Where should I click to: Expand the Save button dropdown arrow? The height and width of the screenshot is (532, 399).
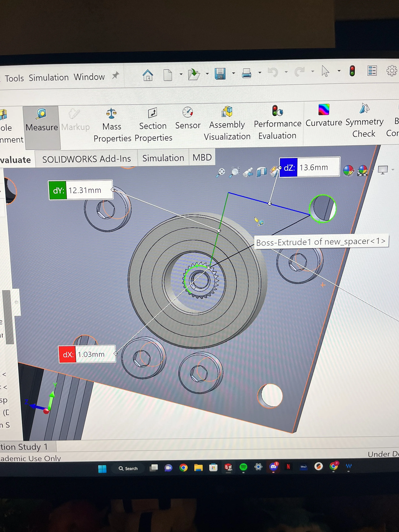tap(233, 73)
